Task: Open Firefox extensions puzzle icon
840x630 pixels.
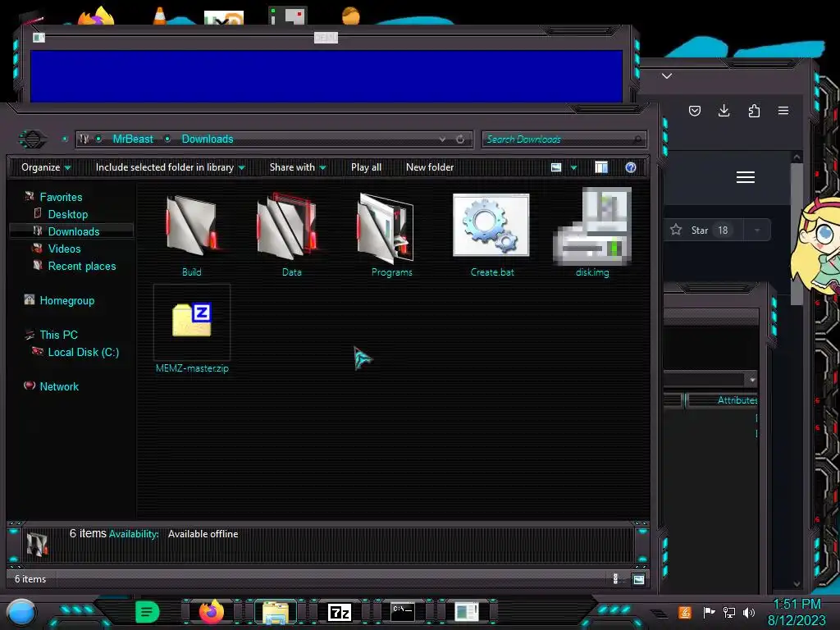Action: pos(754,111)
